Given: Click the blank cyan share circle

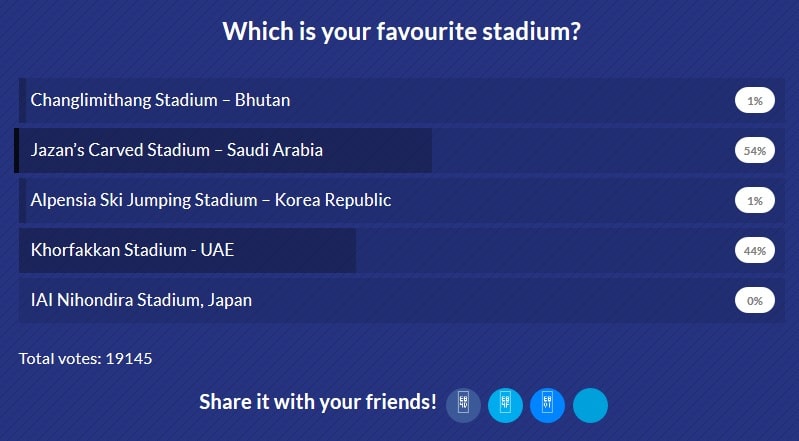Looking at the screenshot, I should (x=590, y=404).
